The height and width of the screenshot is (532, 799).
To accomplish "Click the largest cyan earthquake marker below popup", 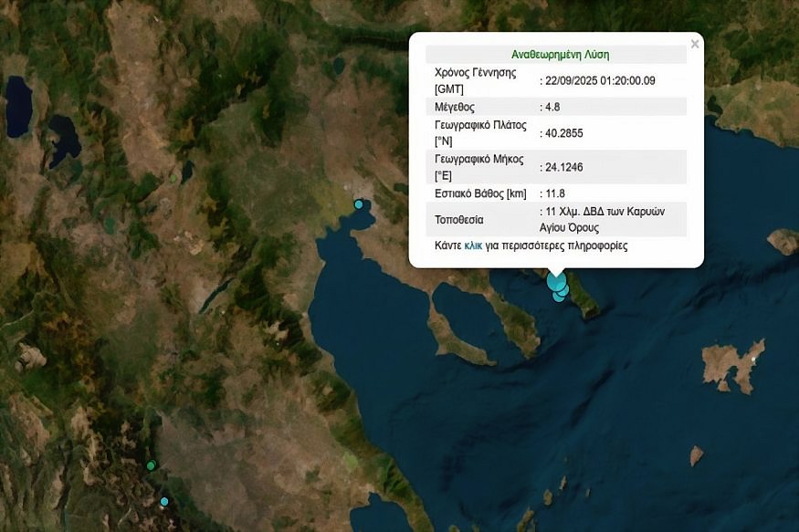I will [x=556, y=282].
